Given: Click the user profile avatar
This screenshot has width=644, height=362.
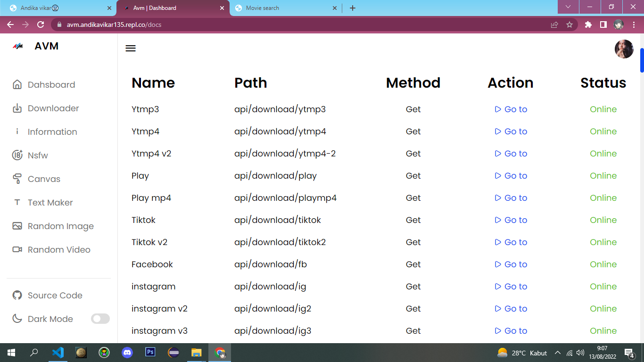Looking at the screenshot, I should tap(624, 49).
